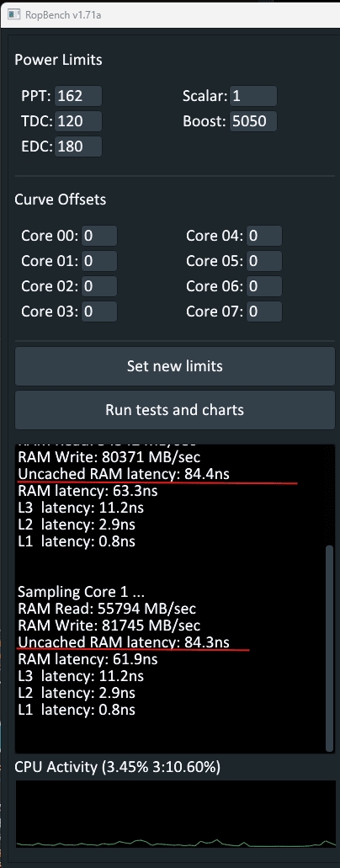
Task: Select Core 06 curve offset box
Action: point(264,286)
